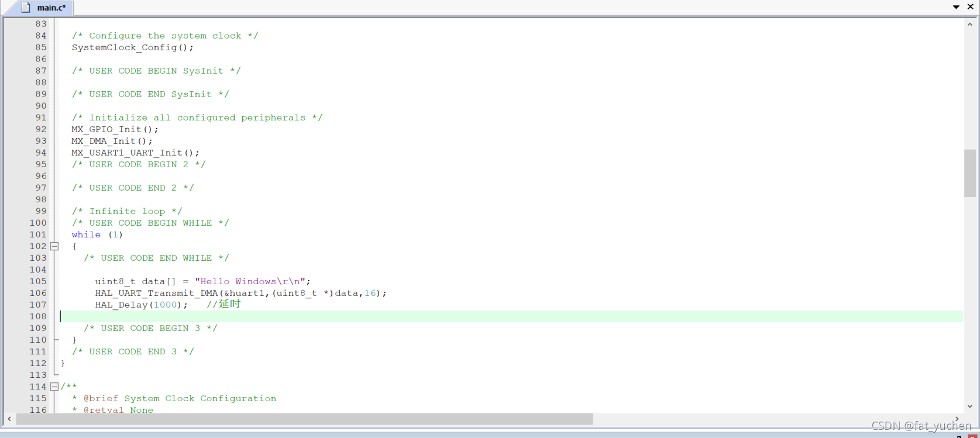Screen dimensions: 980x438
Task: Click comment USER CODE BEGIN WHILE
Action: pyautogui.click(x=150, y=223)
